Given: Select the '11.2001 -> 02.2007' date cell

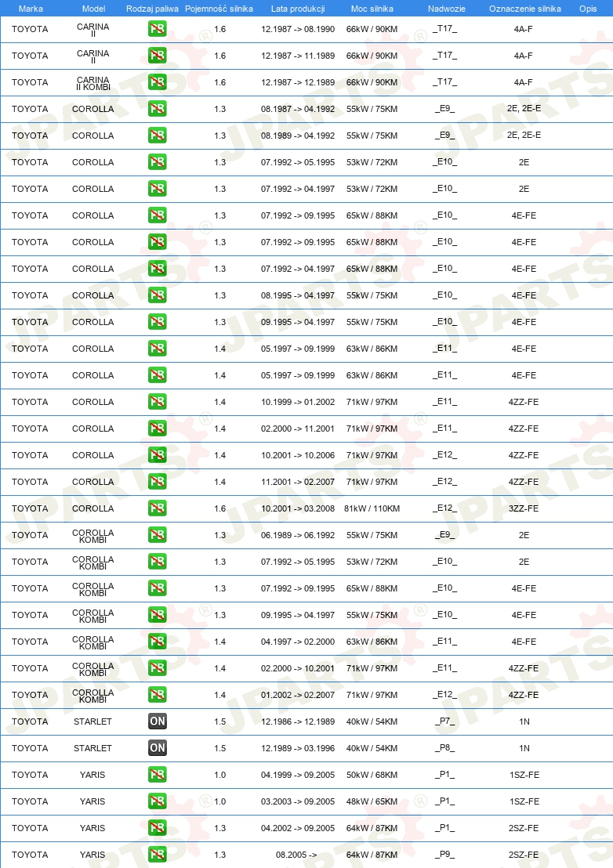Looking at the screenshot, I should 298,482.
